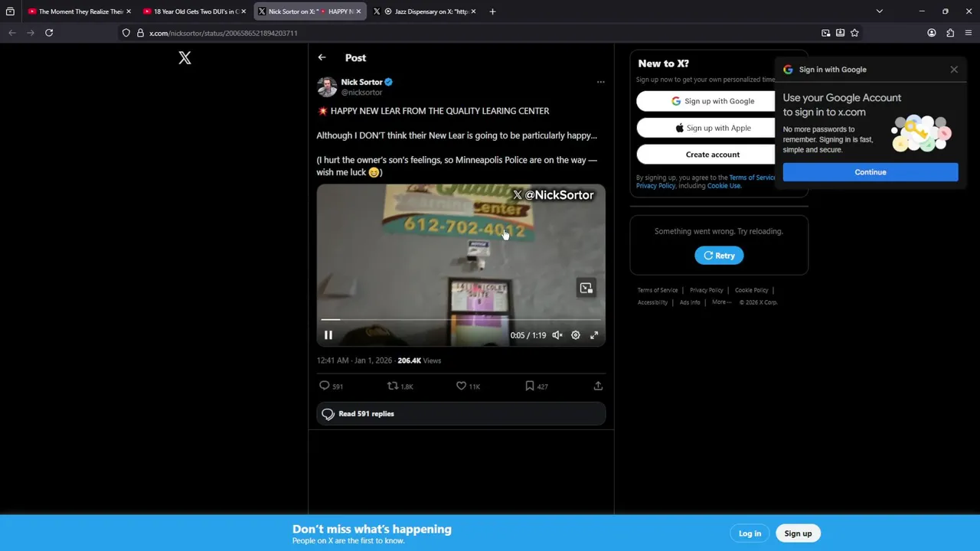Screen dimensions: 980x551
Task: Go back using the Post back arrow
Action: (x=322, y=57)
